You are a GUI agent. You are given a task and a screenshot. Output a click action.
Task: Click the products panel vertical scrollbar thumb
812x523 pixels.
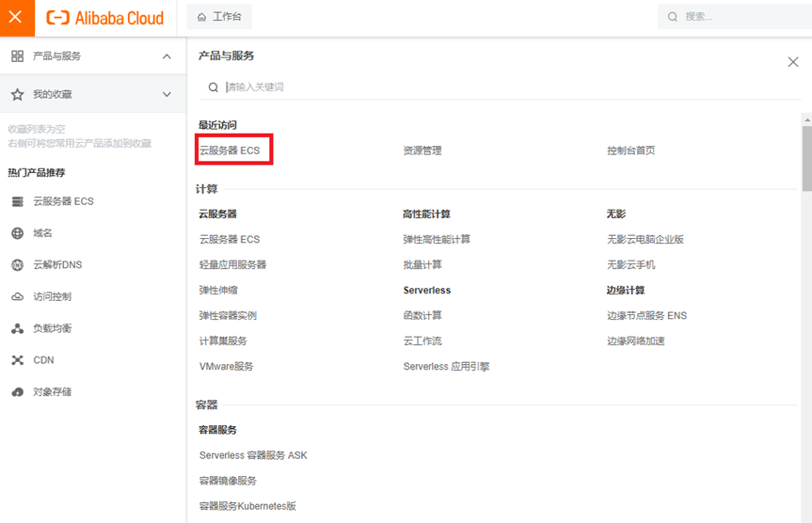coord(806,158)
